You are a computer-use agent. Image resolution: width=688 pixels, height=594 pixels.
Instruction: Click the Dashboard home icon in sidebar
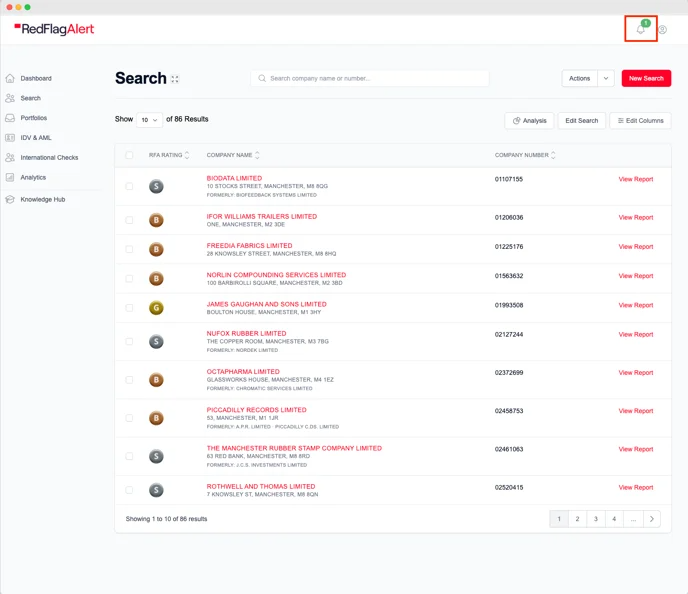[x=10, y=79]
